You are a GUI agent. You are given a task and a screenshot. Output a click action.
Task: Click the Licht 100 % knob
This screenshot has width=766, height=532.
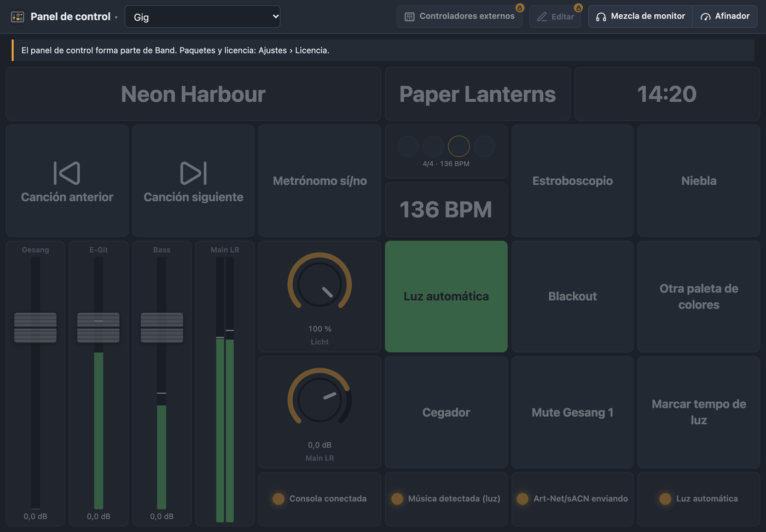click(320, 284)
